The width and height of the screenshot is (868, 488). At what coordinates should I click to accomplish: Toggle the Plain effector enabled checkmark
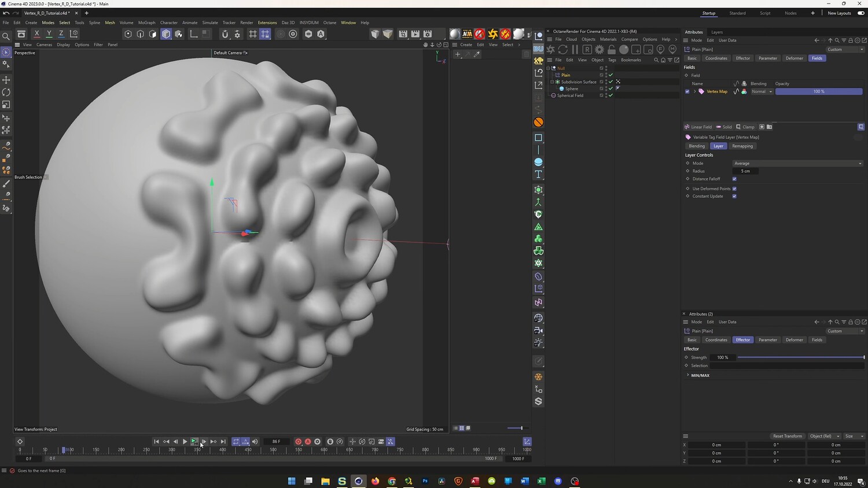coord(610,75)
